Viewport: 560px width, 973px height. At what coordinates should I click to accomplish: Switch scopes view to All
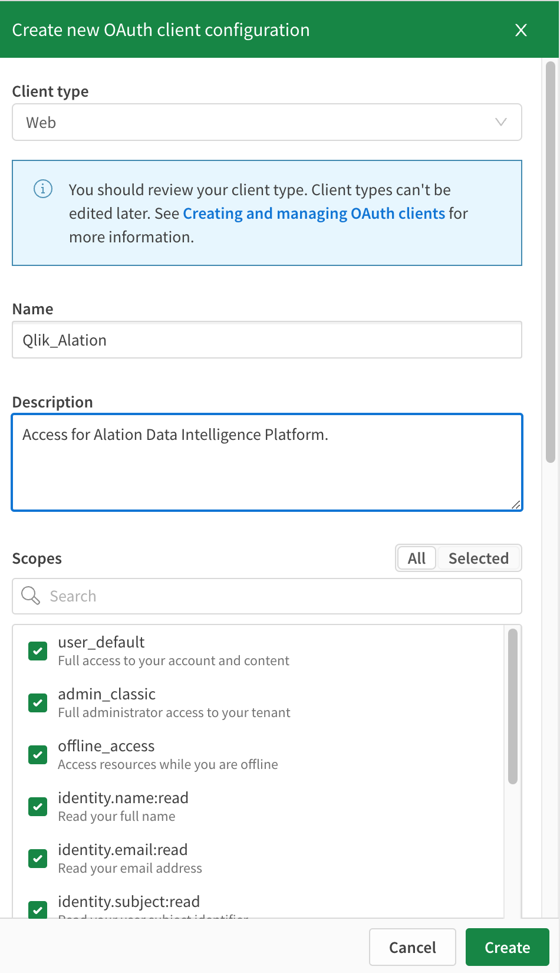417,558
